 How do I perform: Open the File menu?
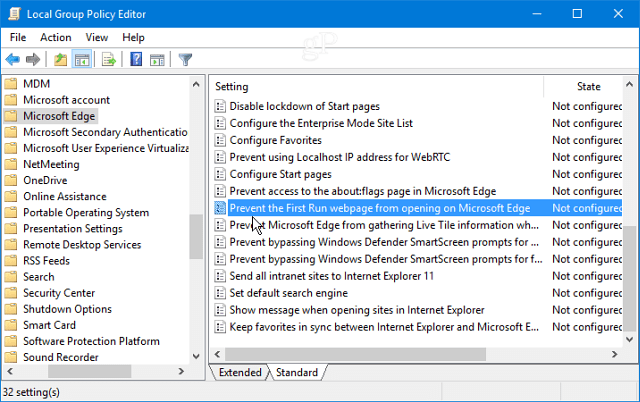click(x=18, y=38)
